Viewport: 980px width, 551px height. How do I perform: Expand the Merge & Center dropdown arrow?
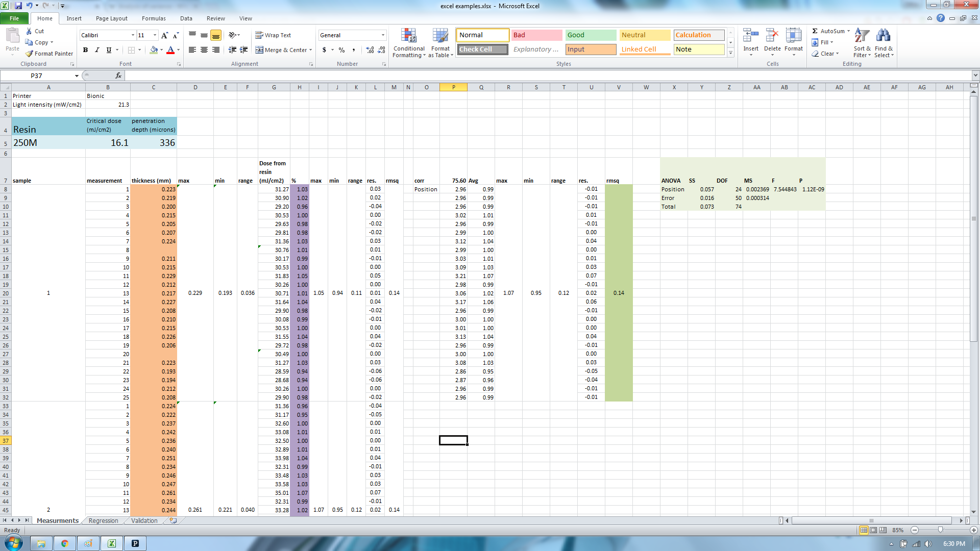[x=310, y=50]
